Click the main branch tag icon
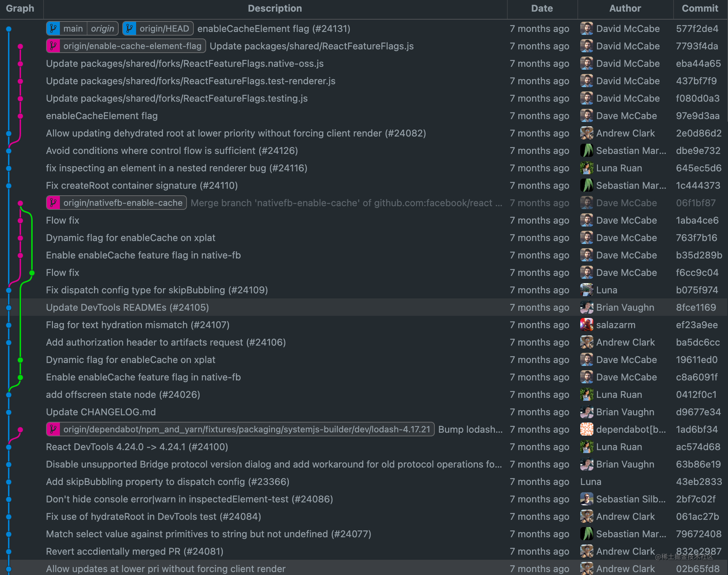The image size is (728, 575). click(x=53, y=29)
